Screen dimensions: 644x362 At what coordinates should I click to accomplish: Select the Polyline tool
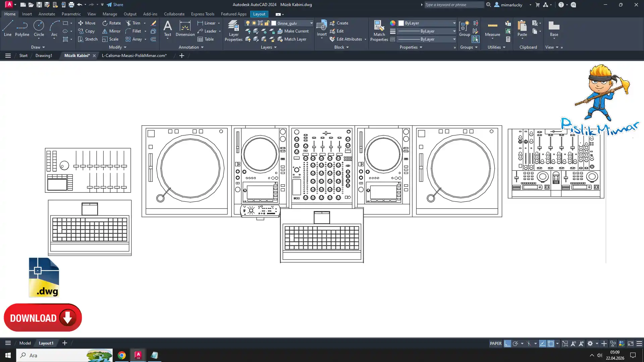coord(22,28)
